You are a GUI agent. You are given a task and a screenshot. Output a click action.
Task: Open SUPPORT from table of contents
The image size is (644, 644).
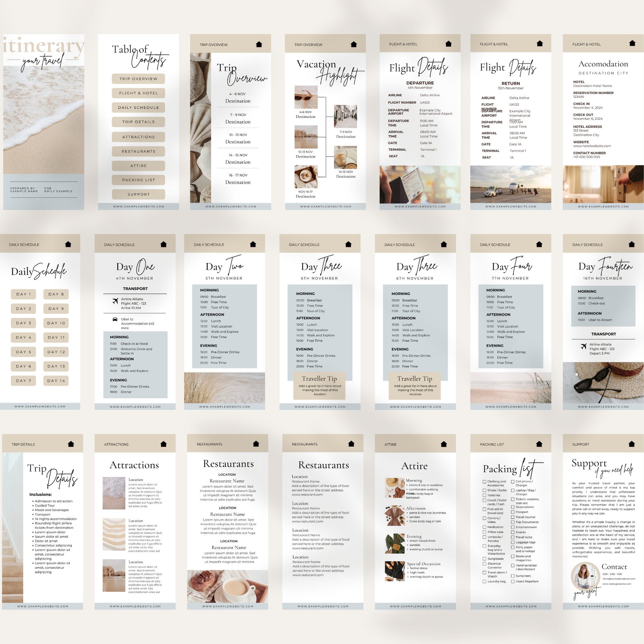[x=138, y=194]
